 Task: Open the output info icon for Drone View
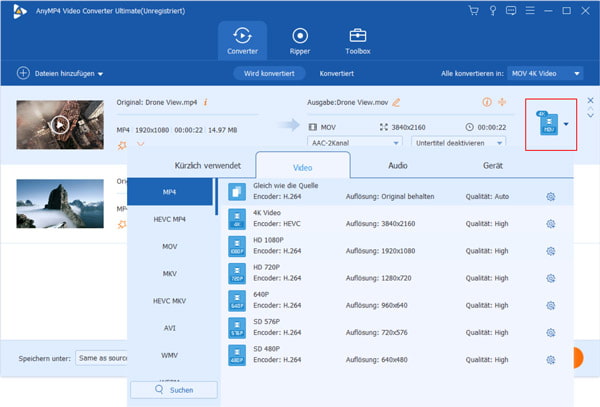click(487, 102)
